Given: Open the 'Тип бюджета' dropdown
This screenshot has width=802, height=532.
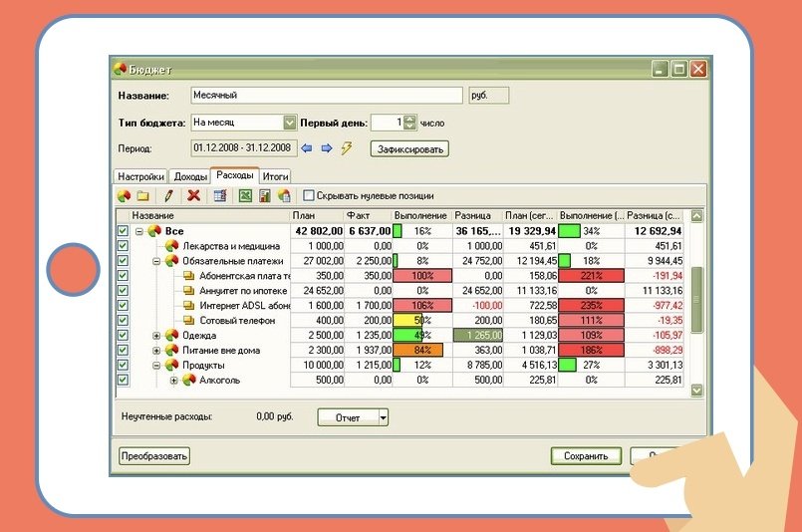Looking at the screenshot, I should click(290, 123).
